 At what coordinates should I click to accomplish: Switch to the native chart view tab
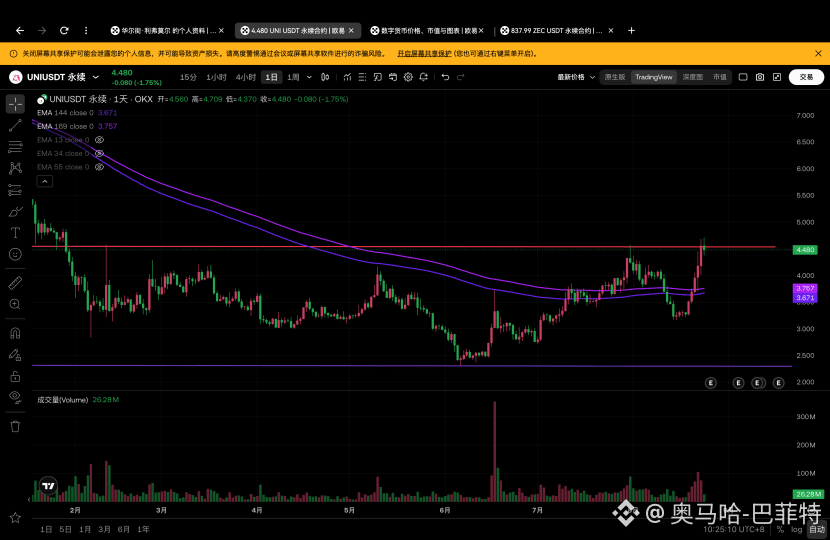coord(615,77)
